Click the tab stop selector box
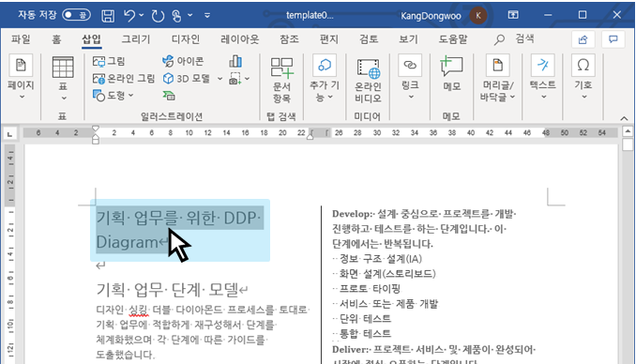Screen dimensions: 636x364 (9, 134)
